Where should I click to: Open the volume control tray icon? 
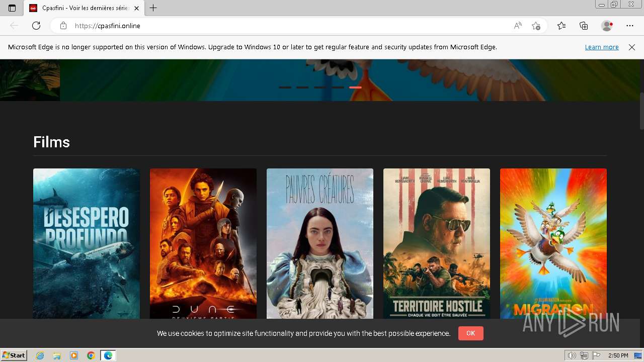pyautogui.click(x=572, y=355)
